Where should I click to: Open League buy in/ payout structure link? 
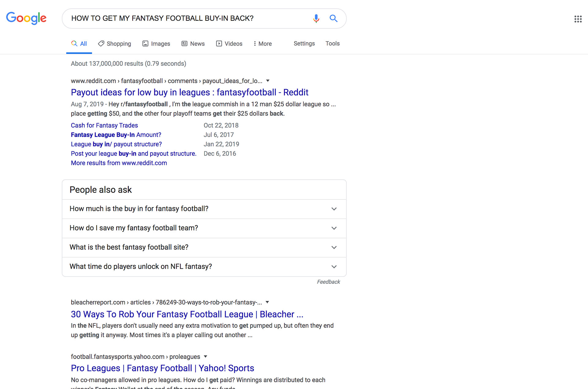point(116,144)
